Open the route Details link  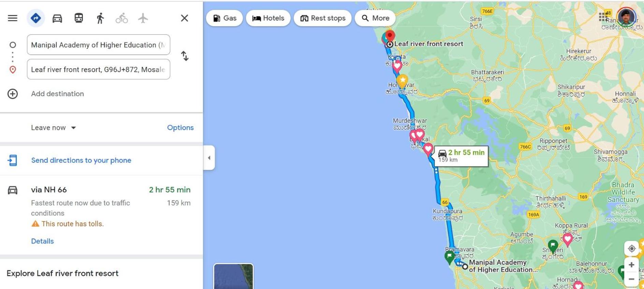(x=42, y=241)
